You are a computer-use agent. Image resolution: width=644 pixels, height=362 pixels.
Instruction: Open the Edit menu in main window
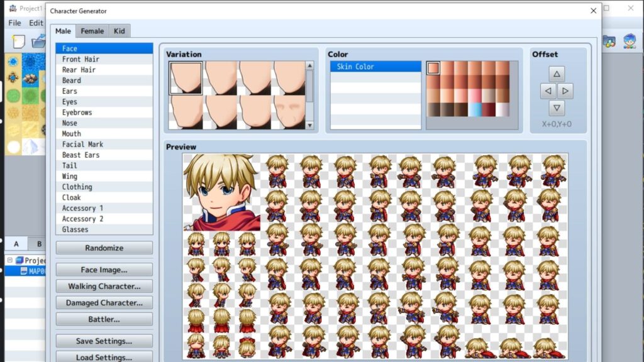(x=36, y=23)
